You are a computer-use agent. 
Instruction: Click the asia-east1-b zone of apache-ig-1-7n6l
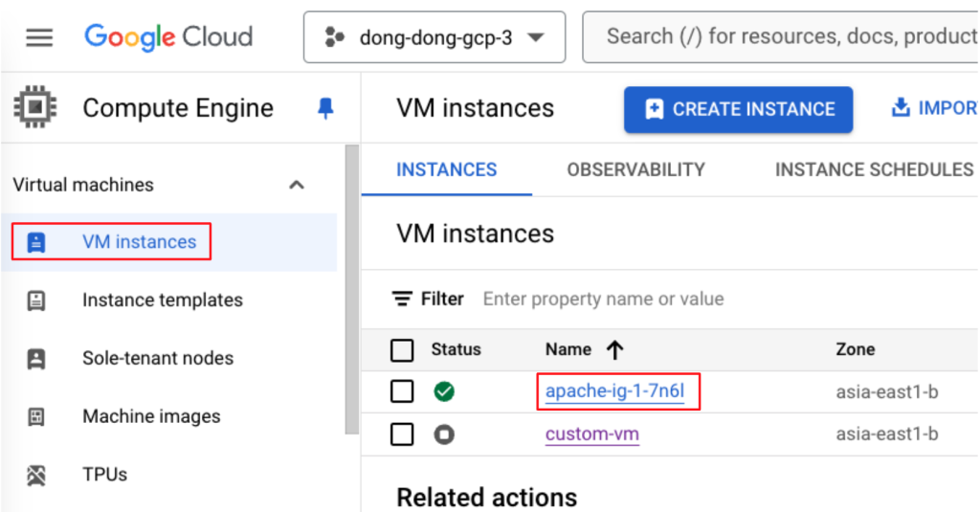coord(887,392)
